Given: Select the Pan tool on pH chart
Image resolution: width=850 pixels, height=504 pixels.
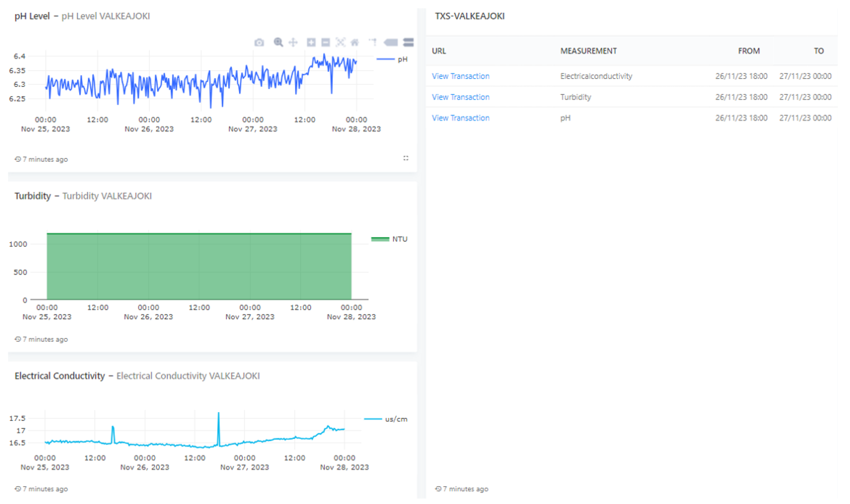Looking at the screenshot, I should point(293,42).
